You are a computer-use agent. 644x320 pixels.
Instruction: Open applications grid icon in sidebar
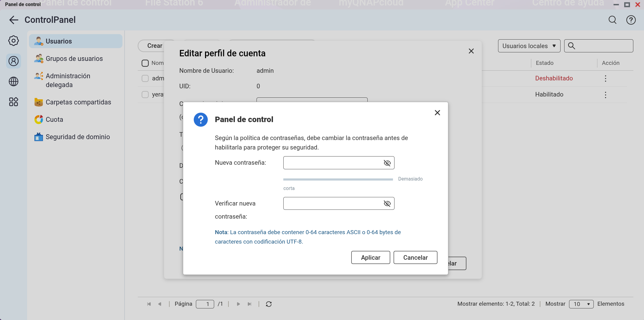pyautogui.click(x=13, y=102)
